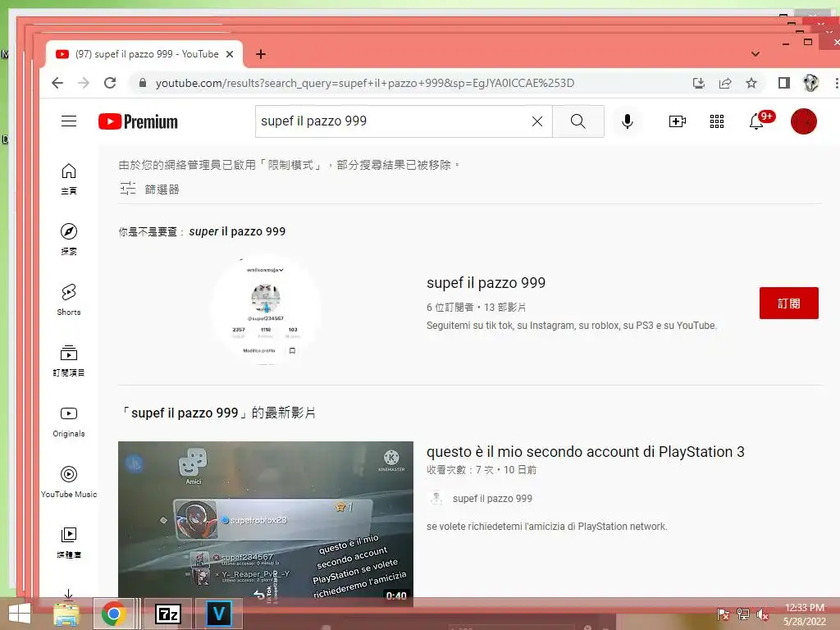Go to YouTube Premium home logo
Viewport: 840px width, 630px height.
click(x=138, y=121)
